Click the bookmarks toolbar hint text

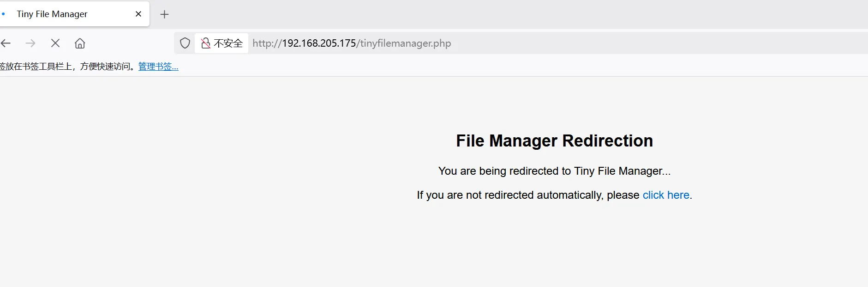coord(67,67)
